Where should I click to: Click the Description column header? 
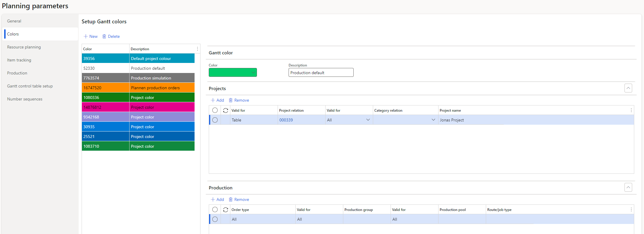point(162,49)
